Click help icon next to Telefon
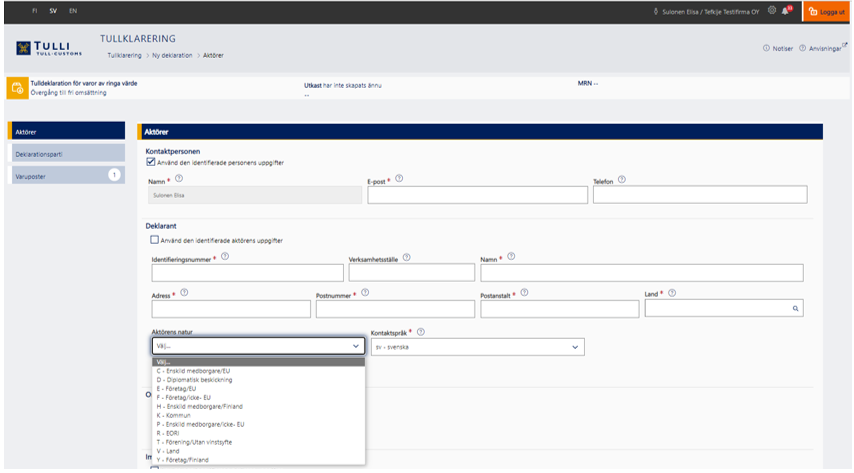Screen dimensions: 854x473 pyautogui.click(x=622, y=180)
